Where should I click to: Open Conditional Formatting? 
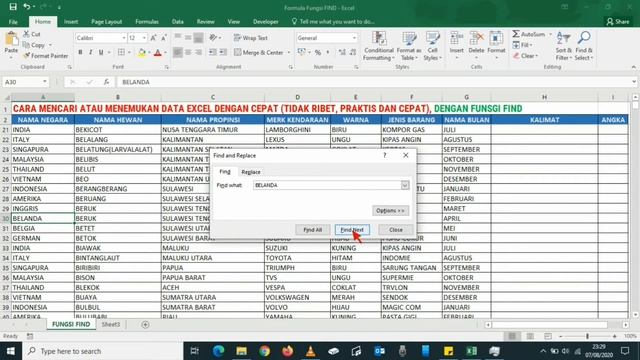(379, 46)
